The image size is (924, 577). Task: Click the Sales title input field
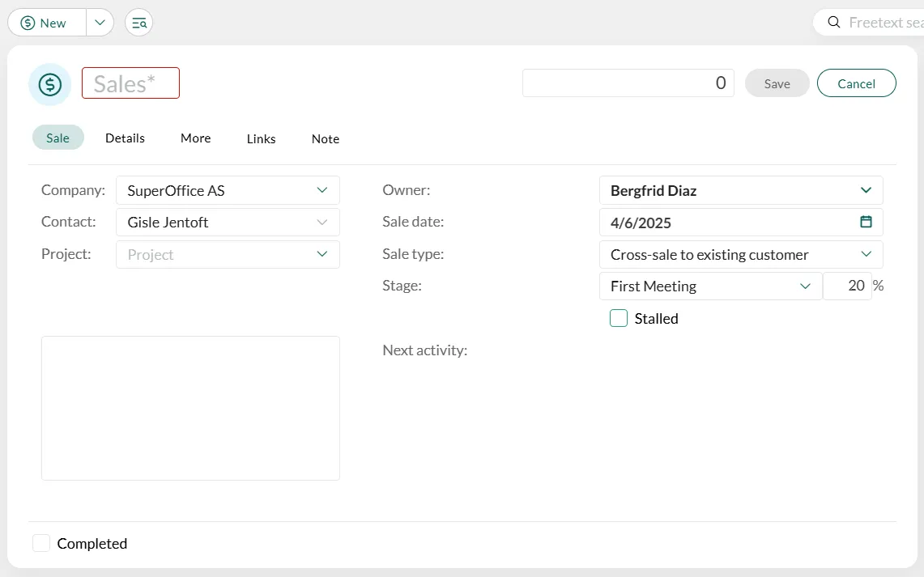[130, 83]
